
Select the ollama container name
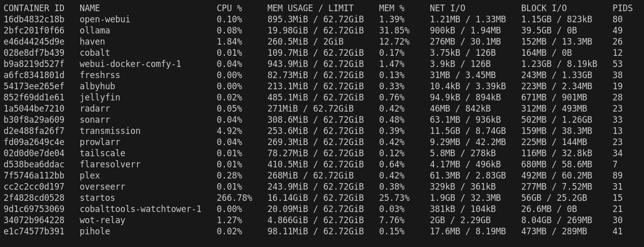tap(94, 30)
